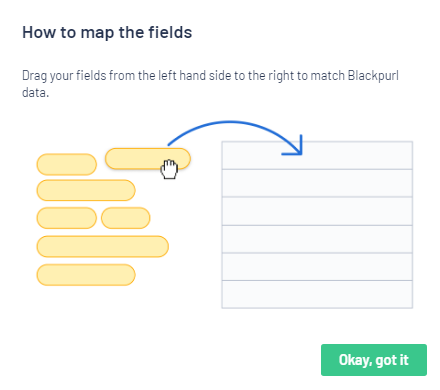
Task: Select the third row of the target table
Action: point(317,211)
